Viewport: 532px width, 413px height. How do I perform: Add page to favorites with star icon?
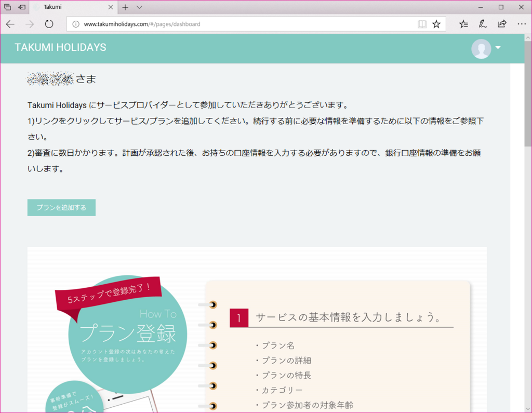point(436,24)
